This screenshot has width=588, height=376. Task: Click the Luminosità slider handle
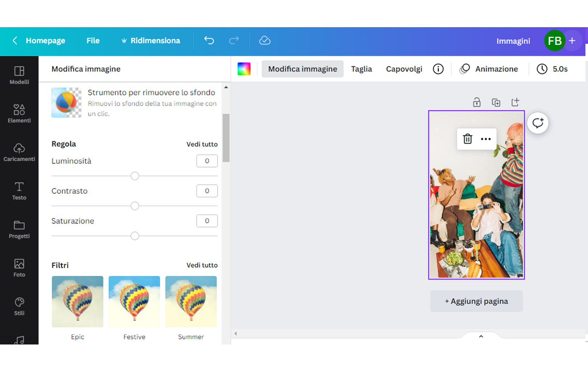point(135,176)
